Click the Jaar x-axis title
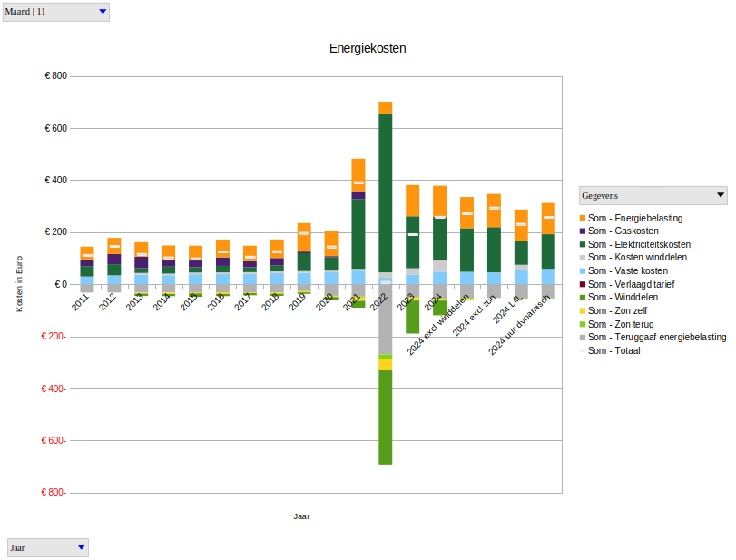Viewport: 736px width, 560px height. [302, 516]
